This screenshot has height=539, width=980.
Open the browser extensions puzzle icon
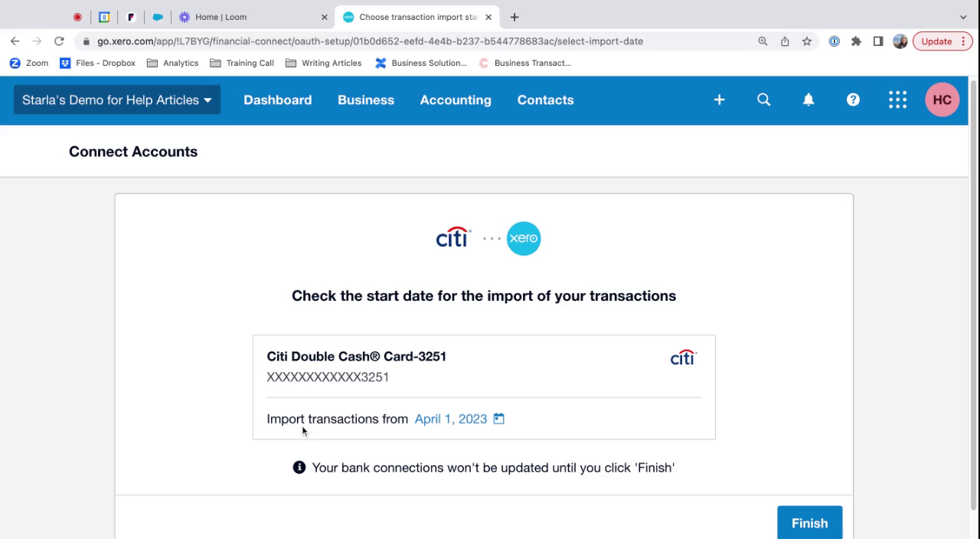tap(856, 41)
